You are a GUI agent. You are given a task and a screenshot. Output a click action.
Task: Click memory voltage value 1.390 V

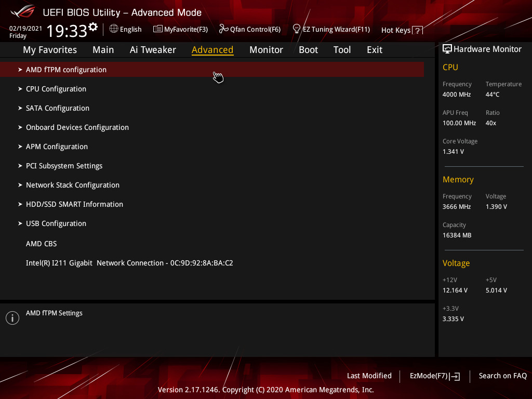496,207
